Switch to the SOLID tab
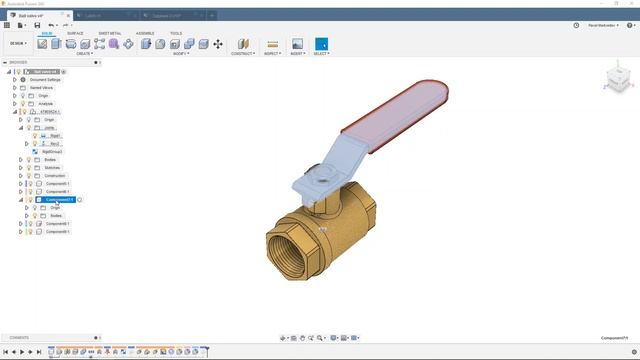This screenshot has height=360, width=640. click(47, 33)
